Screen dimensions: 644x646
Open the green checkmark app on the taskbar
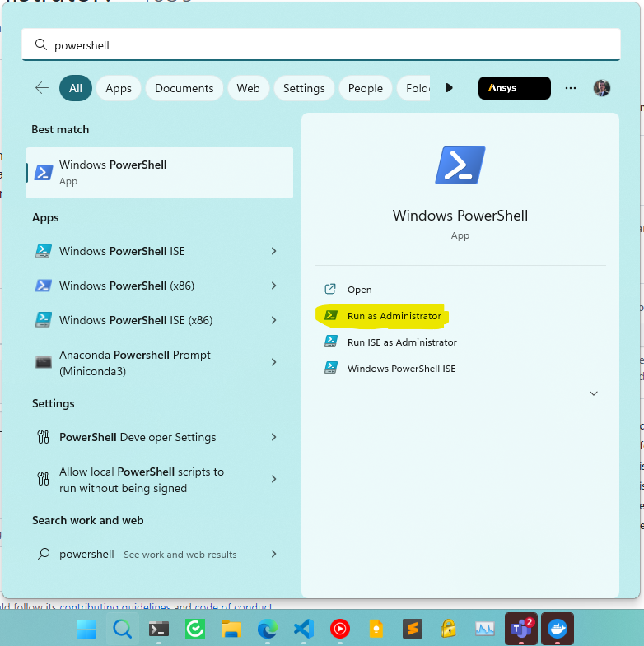click(195, 629)
